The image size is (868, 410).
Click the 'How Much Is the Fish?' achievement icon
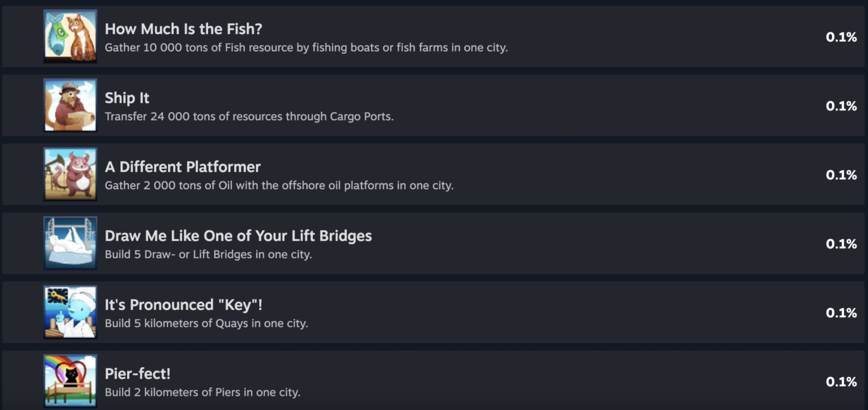pyautogui.click(x=70, y=36)
